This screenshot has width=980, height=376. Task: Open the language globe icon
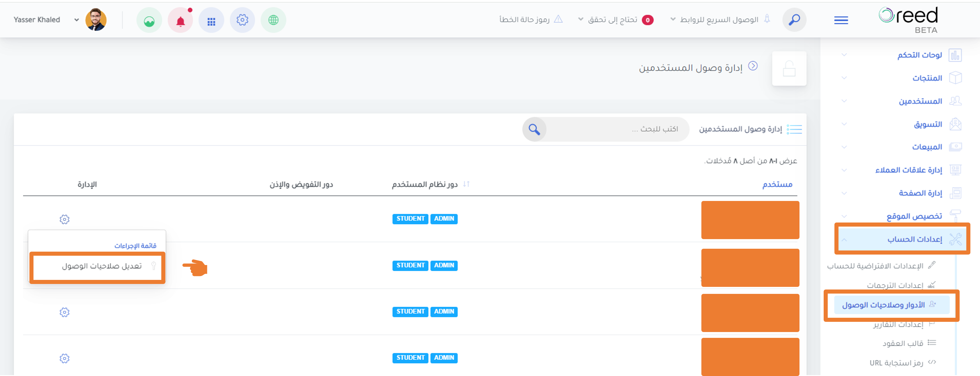273,20
